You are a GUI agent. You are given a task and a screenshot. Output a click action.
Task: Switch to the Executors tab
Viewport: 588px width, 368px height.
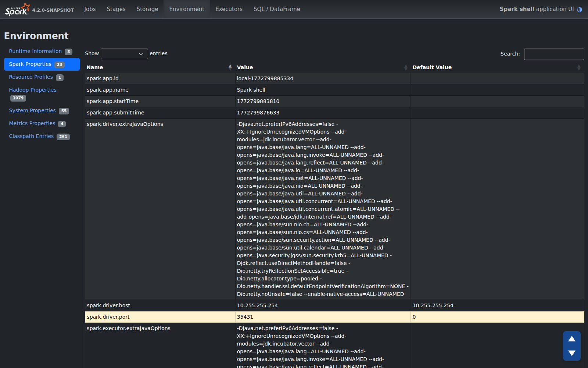229,9
